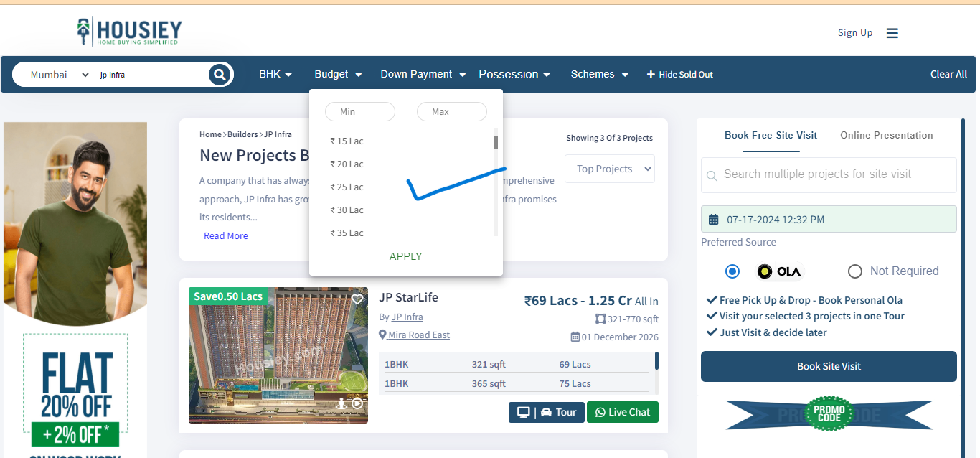Open the Top Projects sort dropdown
Screen dimensions: 980x458
(610, 169)
